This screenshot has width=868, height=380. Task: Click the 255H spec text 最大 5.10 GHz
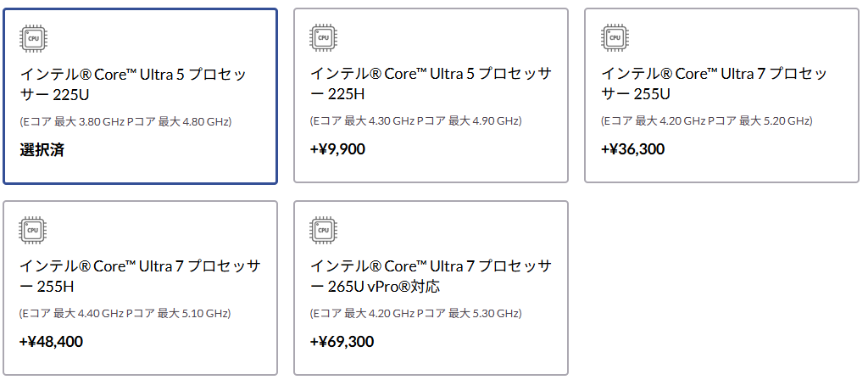click(195, 314)
